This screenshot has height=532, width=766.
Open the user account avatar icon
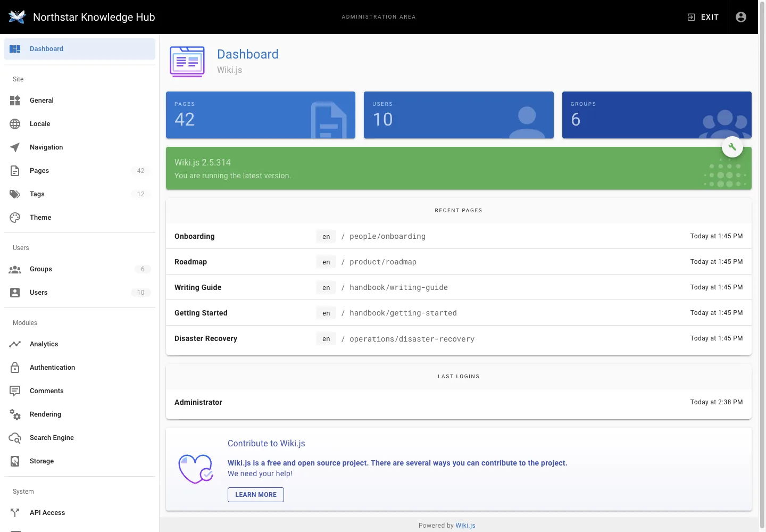coord(741,17)
